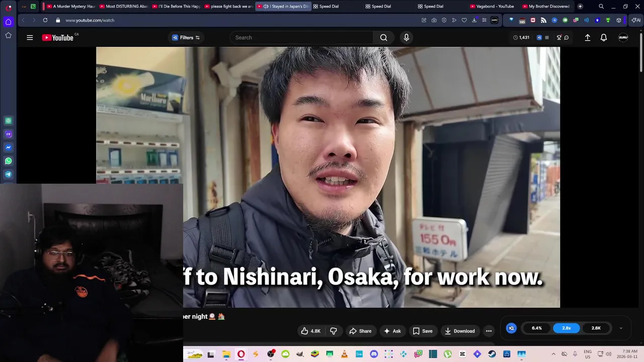Open WhatsApp in the sidebar
644x362 pixels.
(8, 161)
